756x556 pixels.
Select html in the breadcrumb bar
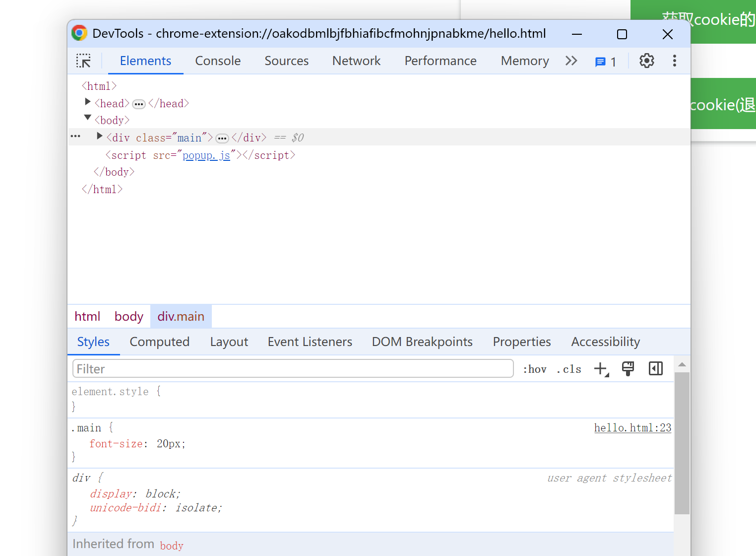point(87,316)
